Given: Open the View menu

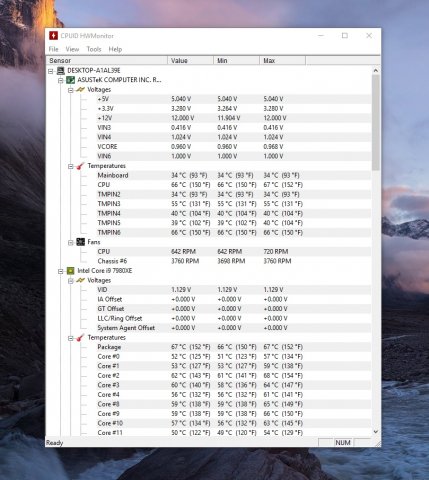Looking at the screenshot, I should pos(72,49).
